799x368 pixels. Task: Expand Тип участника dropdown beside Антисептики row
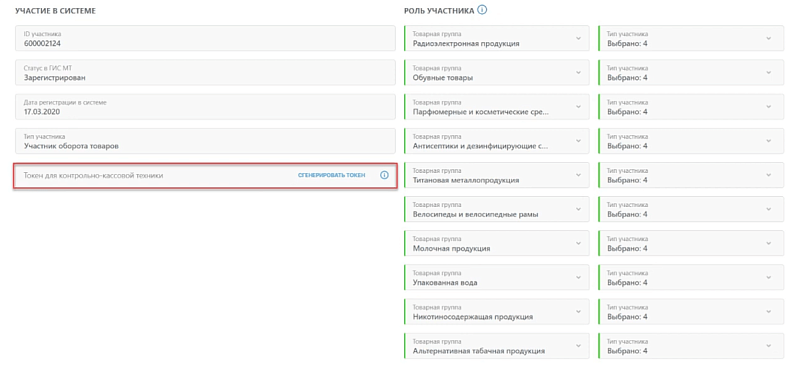pyautogui.click(x=691, y=141)
